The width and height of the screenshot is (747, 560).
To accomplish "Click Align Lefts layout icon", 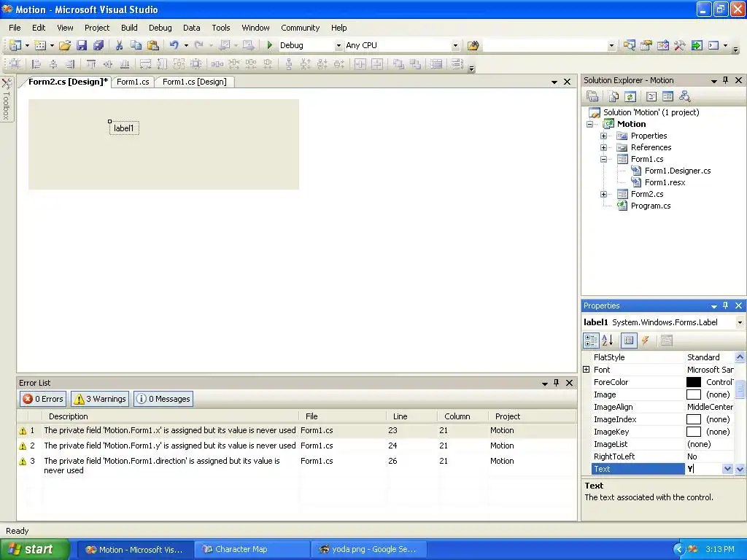I will 36,64.
